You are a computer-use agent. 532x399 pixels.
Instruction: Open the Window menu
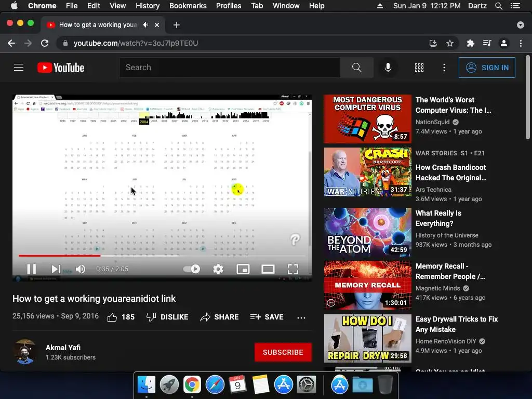pyautogui.click(x=286, y=6)
